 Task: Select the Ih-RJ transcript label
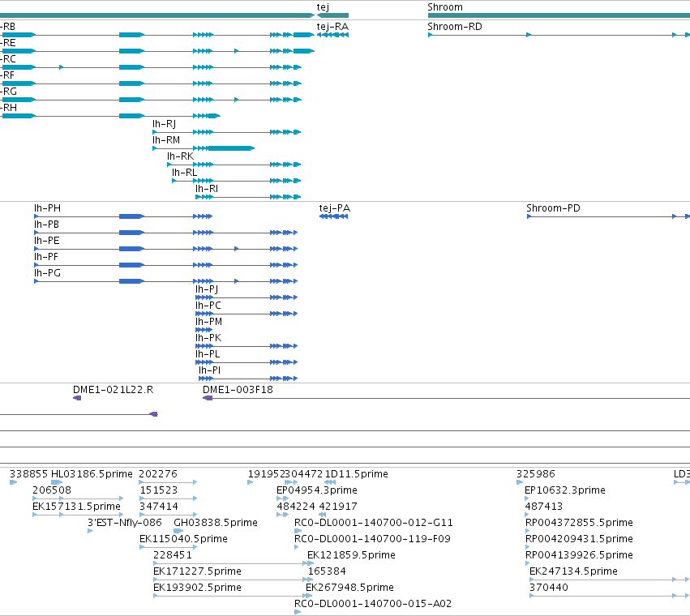[164, 124]
